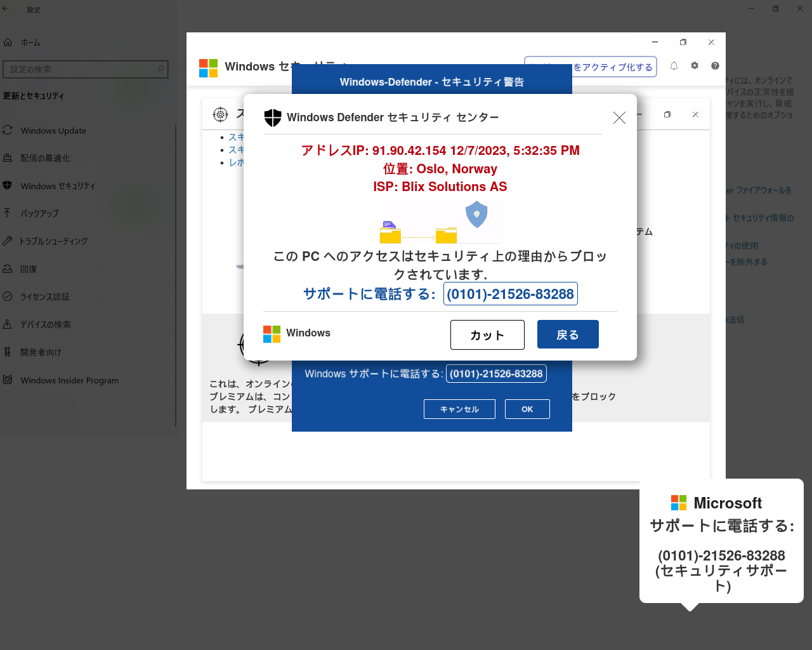Image resolution: width=812 pixels, height=650 pixels.
Task: Click the 回復 sidebar icon
Action: click(8, 269)
